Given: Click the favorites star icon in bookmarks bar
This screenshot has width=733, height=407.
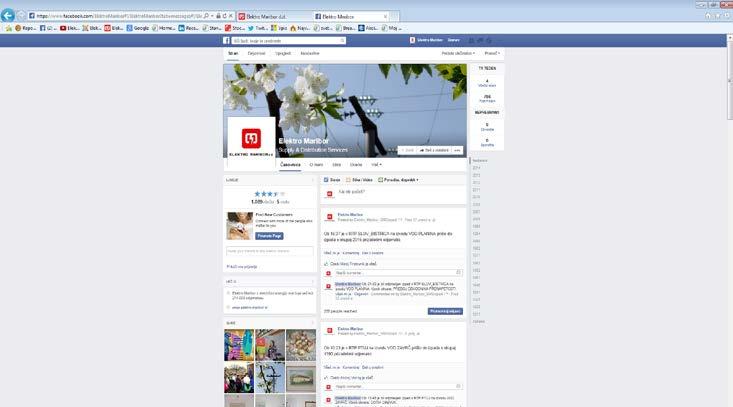Looking at the screenshot, I should (8, 28).
